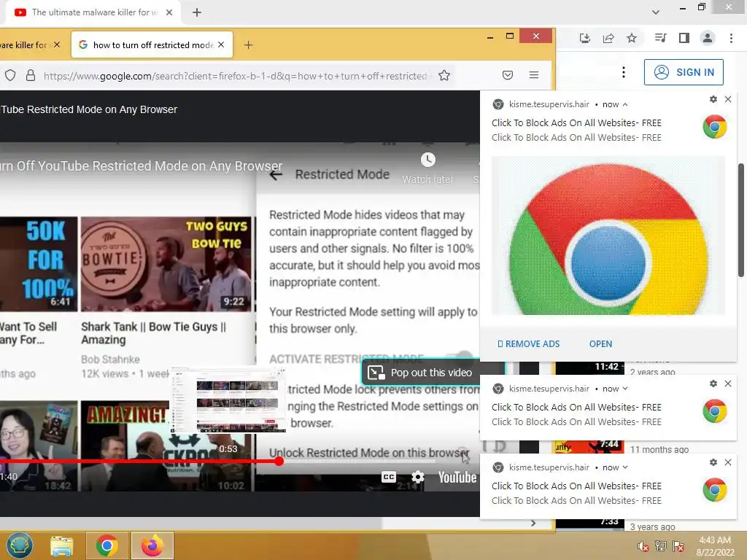
Task: Toggle closed captions on the video
Action: tap(389, 477)
